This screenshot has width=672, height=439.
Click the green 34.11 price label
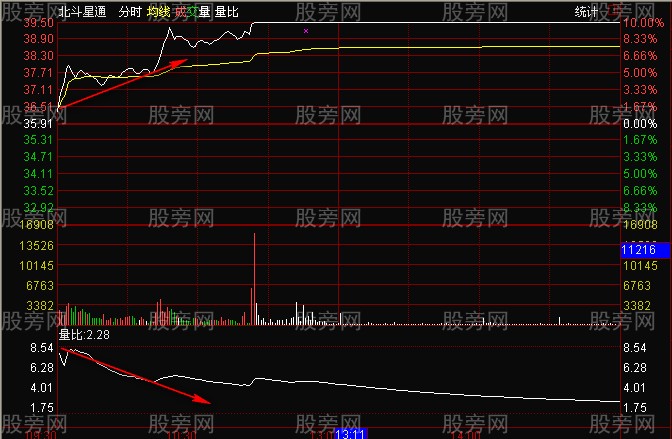39,174
